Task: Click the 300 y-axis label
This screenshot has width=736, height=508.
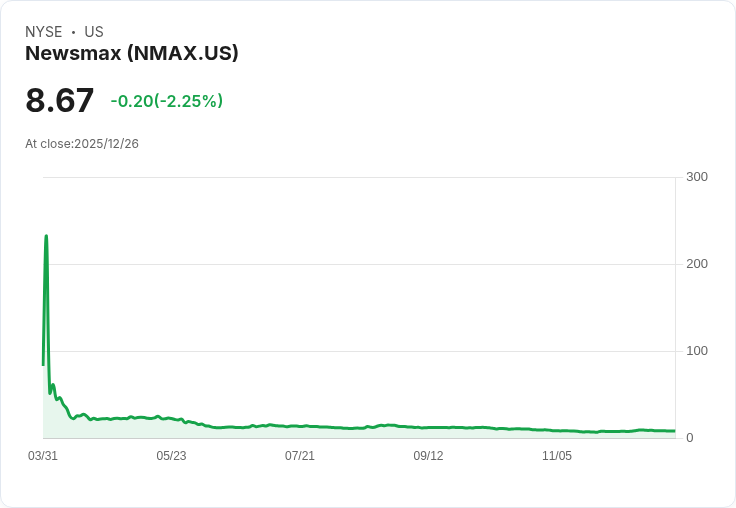Action: click(697, 177)
